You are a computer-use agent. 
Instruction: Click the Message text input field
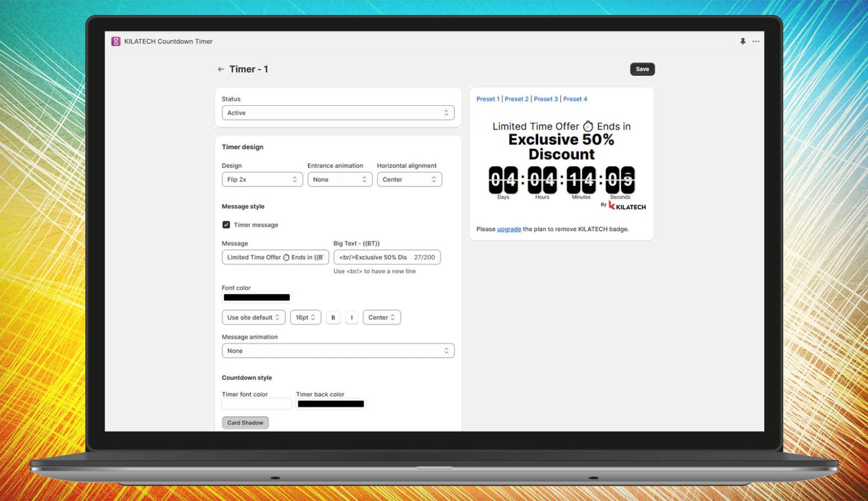coord(275,257)
